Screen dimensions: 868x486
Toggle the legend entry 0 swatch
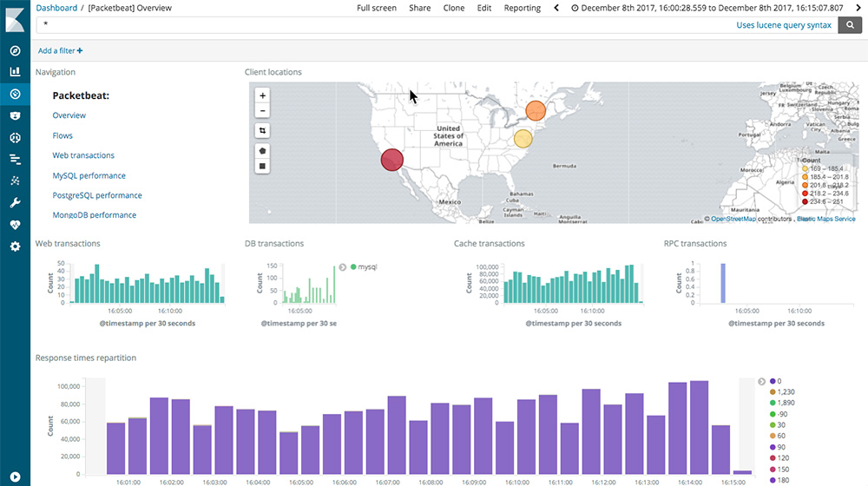click(773, 381)
